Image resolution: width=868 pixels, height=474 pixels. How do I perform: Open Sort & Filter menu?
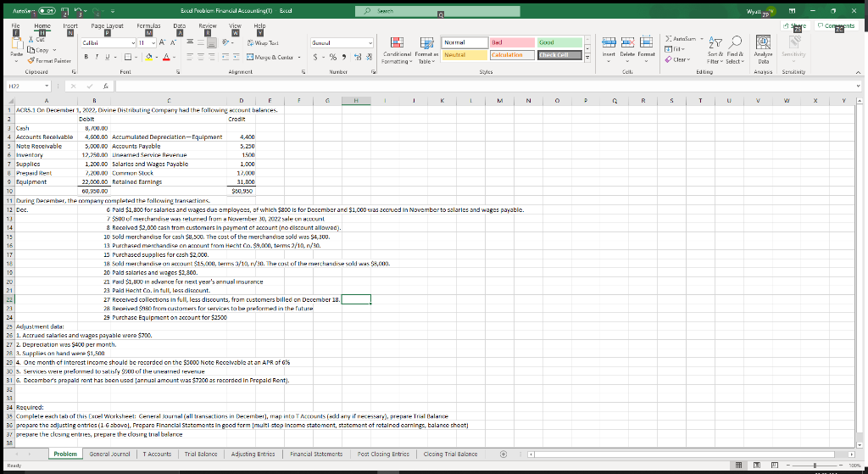click(714, 50)
